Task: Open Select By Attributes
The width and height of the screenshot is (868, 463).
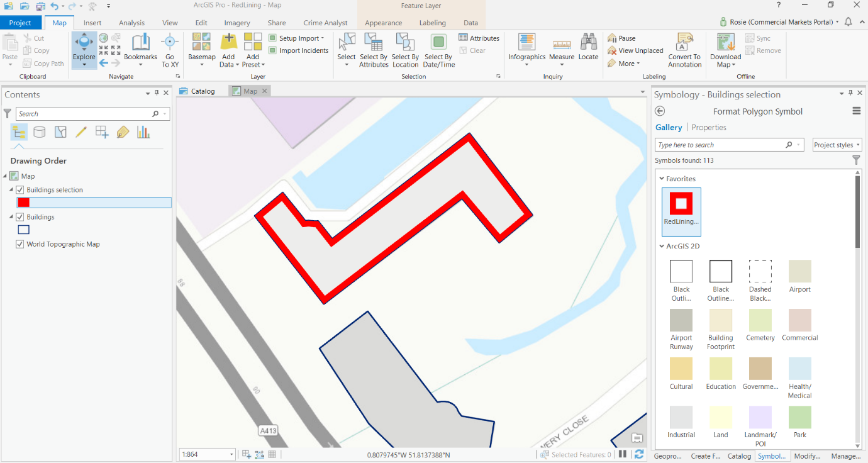Action: (x=374, y=50)
